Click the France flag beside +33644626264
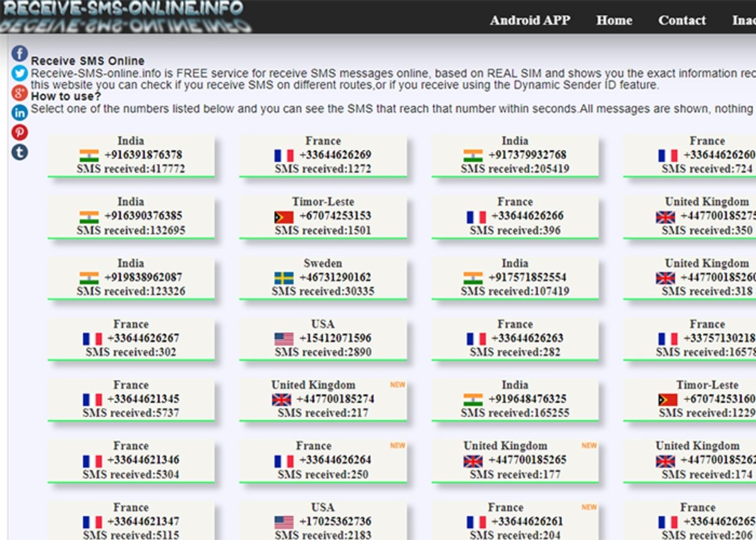 point(284,461)
